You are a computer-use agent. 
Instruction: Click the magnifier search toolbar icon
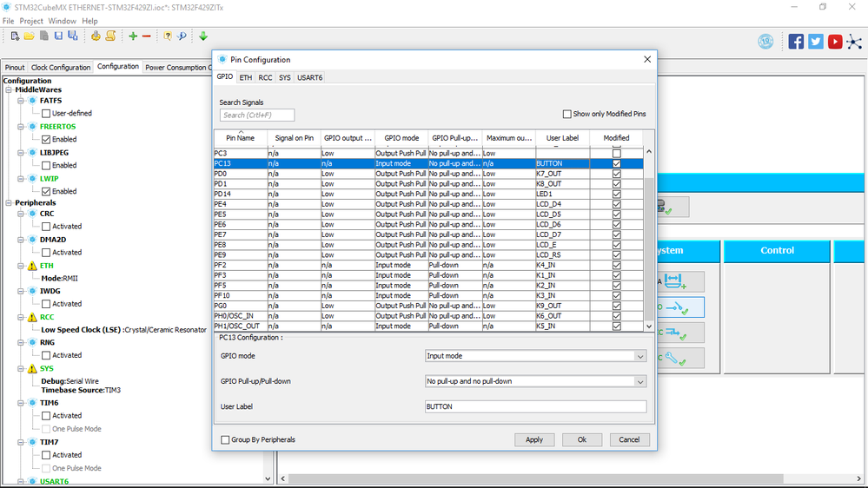point(182,36)
